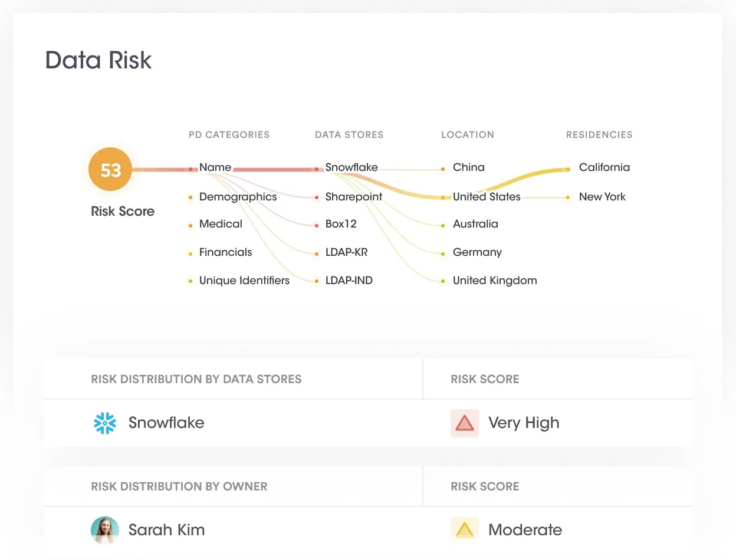This screenshot has height=560, width=736.
Task: Click the Very High risk warning triangle icon
Action: [464, 423]
